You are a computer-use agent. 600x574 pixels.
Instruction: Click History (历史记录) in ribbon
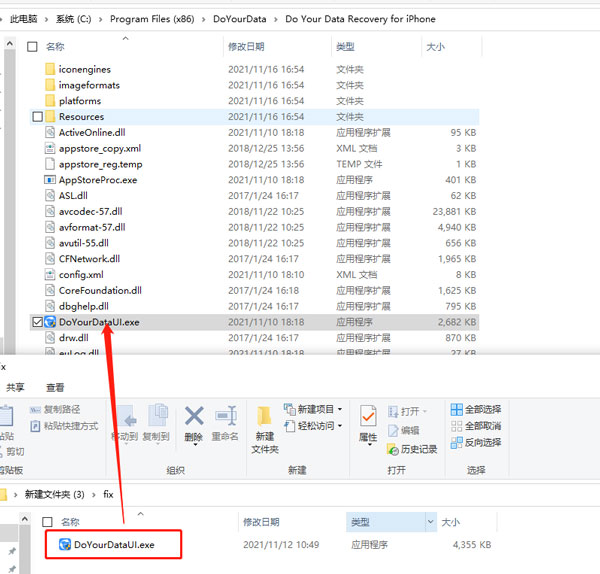click(x=412, y=450)
